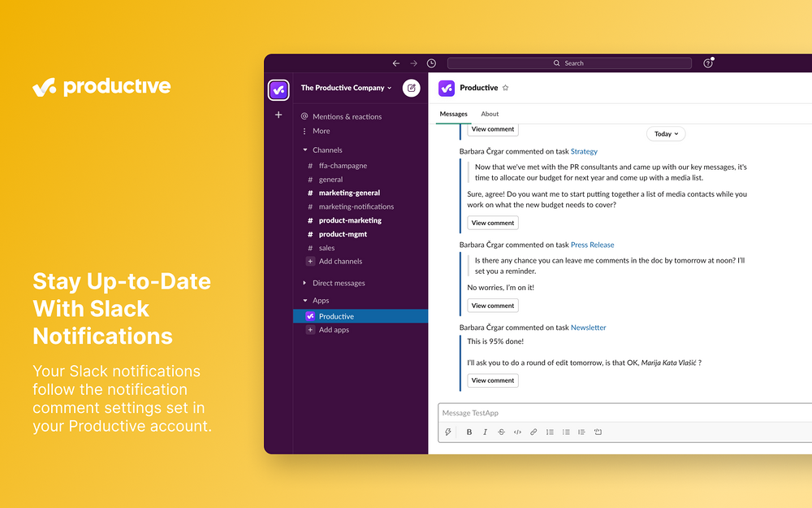
Task: Open the Press Release task link
Action: coord(593,245)
